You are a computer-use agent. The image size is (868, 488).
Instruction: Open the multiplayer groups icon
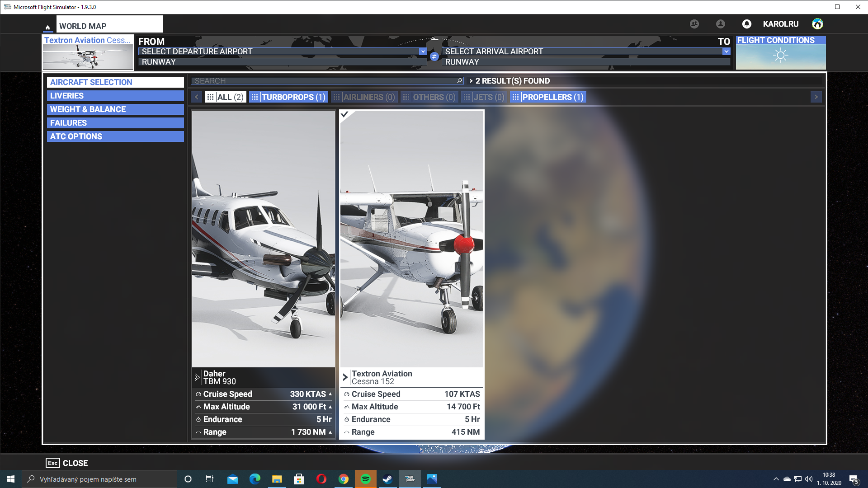coord(694,24)
